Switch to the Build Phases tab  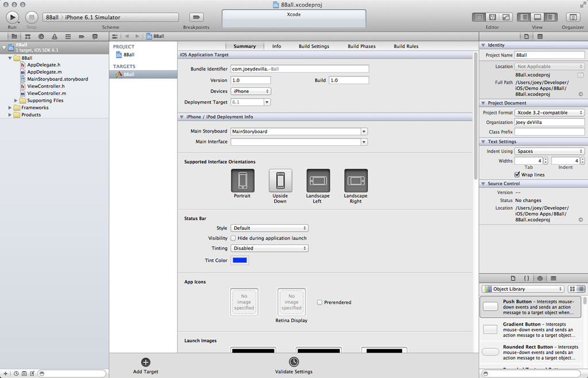coord(362,46)
